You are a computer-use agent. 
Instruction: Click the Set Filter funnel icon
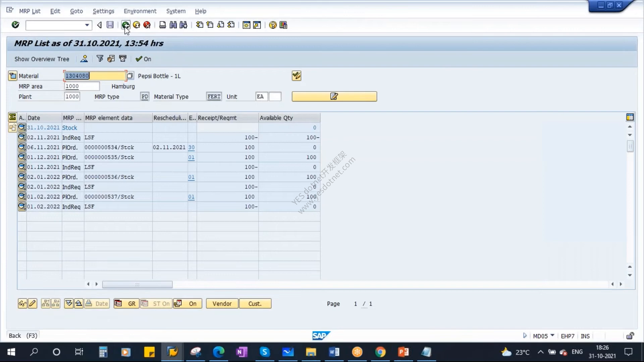pos(100,59)
